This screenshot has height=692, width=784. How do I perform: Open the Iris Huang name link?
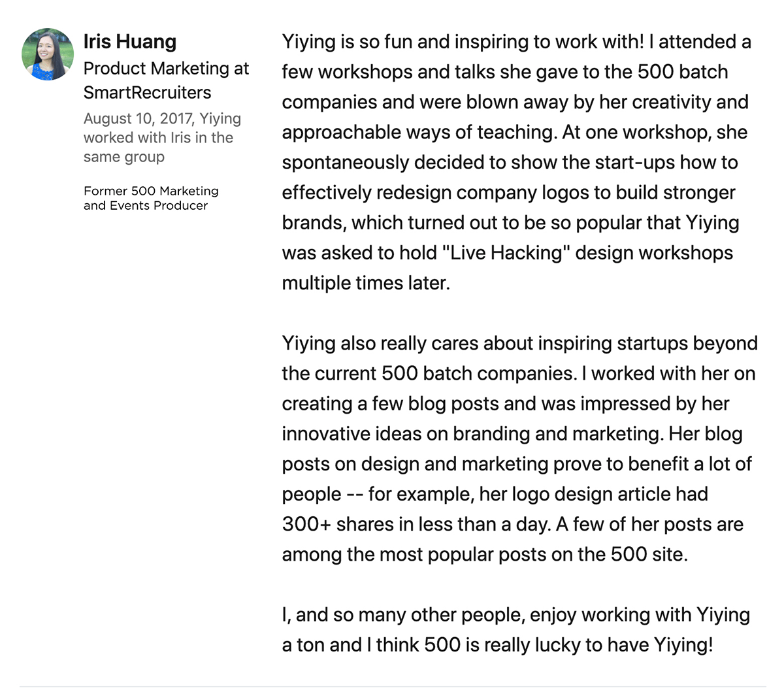130,42
